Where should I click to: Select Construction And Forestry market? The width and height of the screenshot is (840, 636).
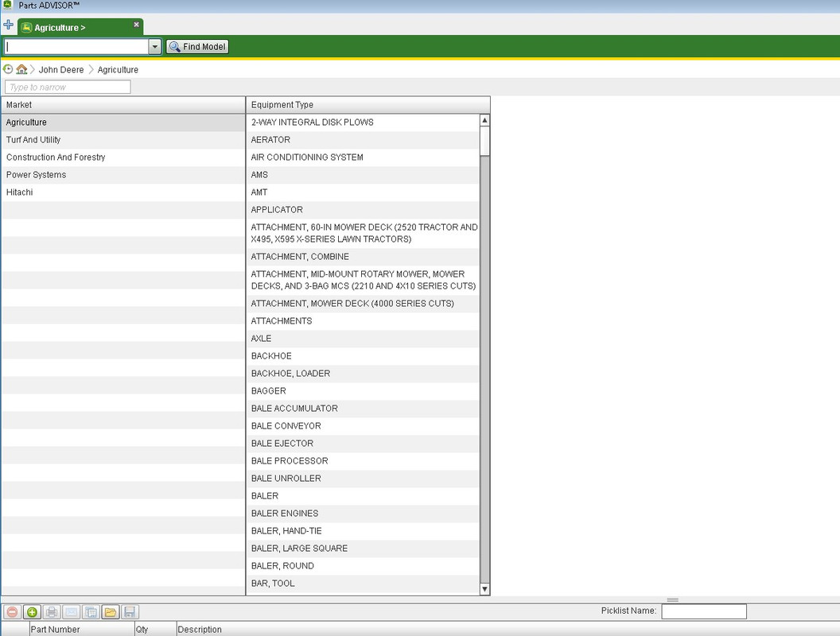[123, 157]
